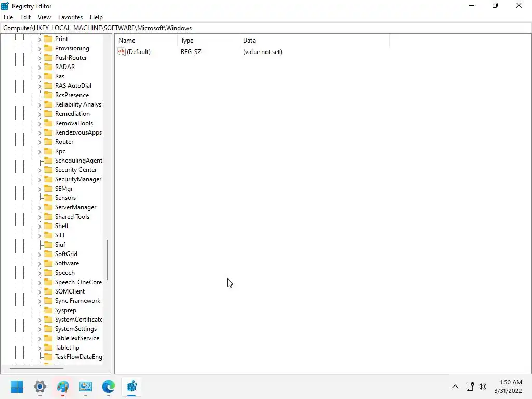Expand the RAS AutoDial key
This screenshot has width=532, height=399.
(x=39, y=86)
